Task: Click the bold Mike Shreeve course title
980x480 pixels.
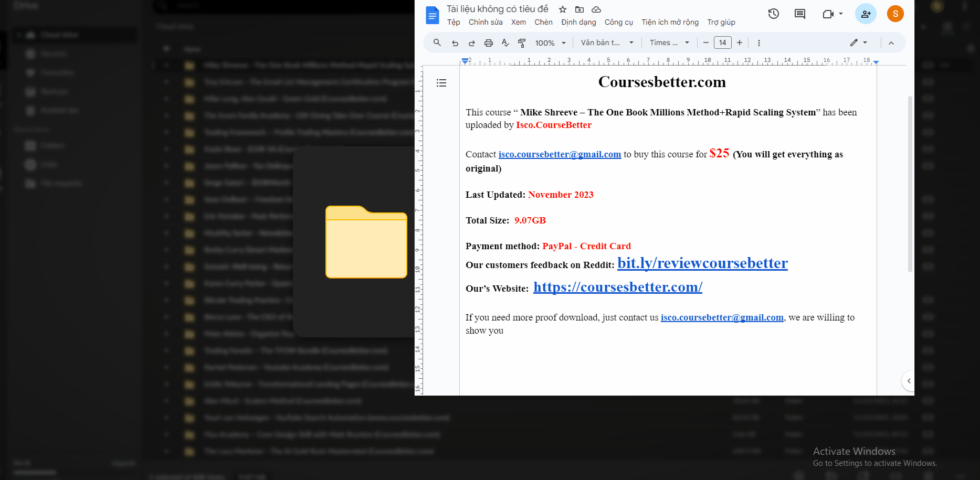Action: [668, 112]
